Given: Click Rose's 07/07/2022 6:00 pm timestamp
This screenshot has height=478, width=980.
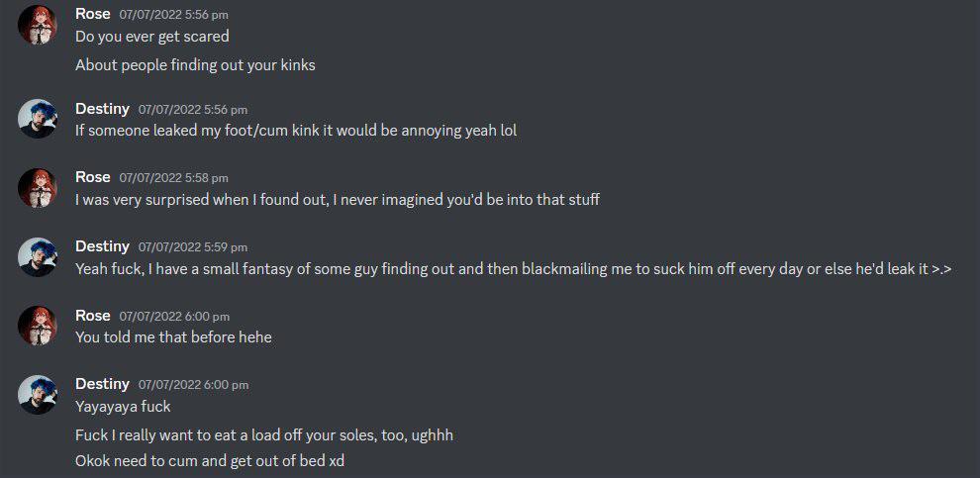Looking at the screenshot, I should (174, 316).
